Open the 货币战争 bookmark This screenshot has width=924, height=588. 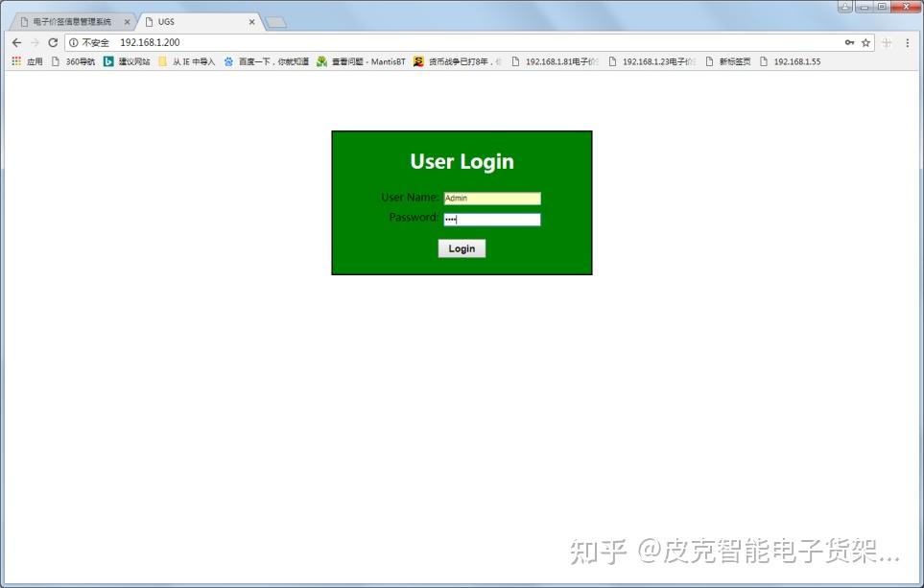[458, 61]
